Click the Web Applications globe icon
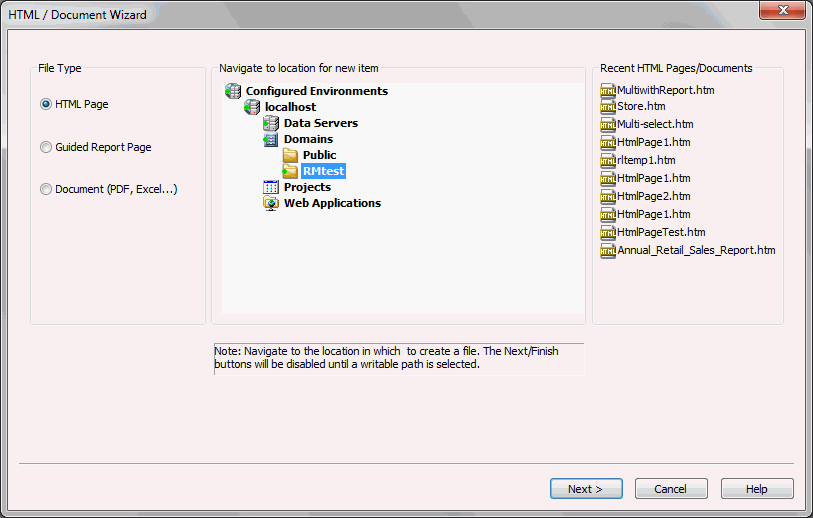 point(271,203)
